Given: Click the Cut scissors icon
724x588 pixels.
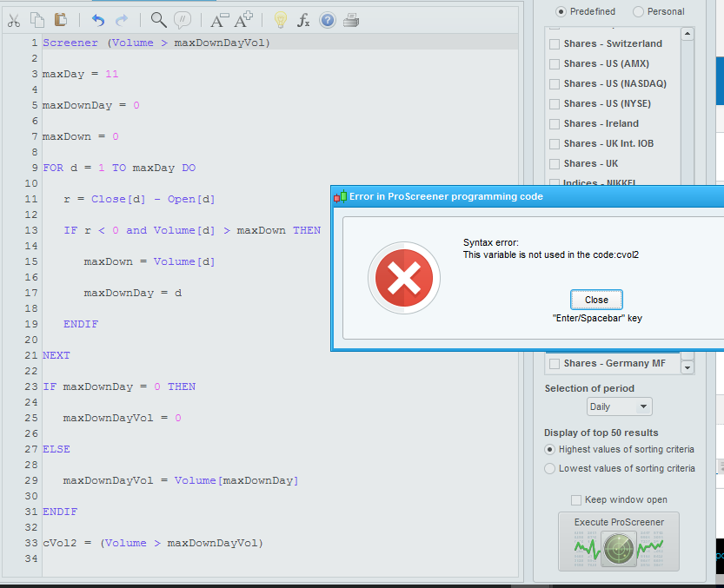Looking at the screenshot, I should [14, 20].
